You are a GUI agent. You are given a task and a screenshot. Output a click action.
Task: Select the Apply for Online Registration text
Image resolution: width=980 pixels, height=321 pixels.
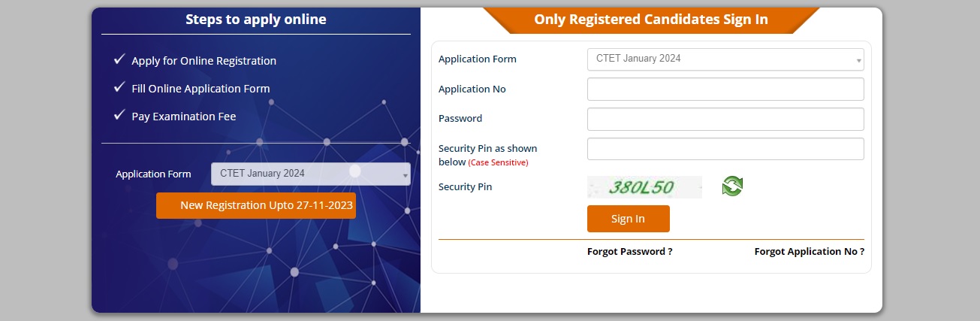(x=204, y=61)
